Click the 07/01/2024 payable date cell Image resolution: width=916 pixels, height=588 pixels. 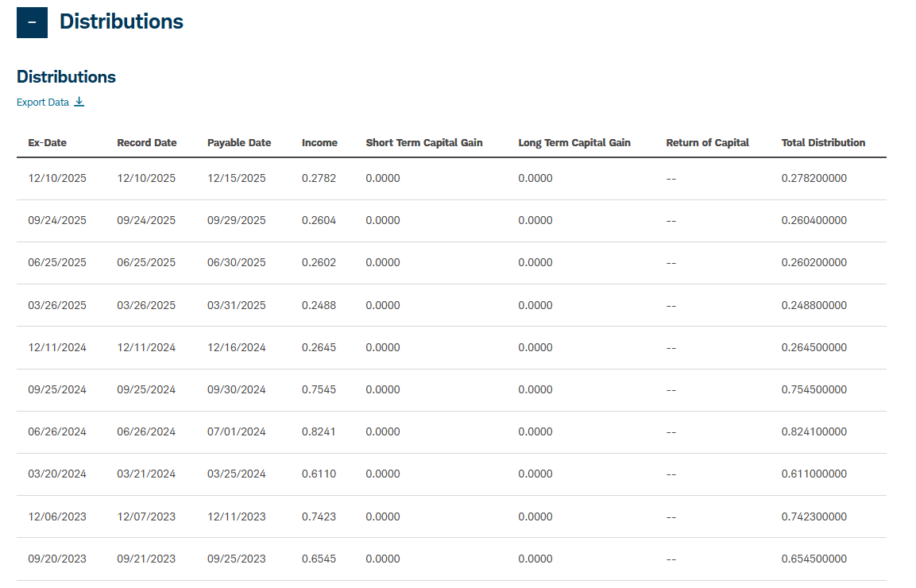pos(237,431)
